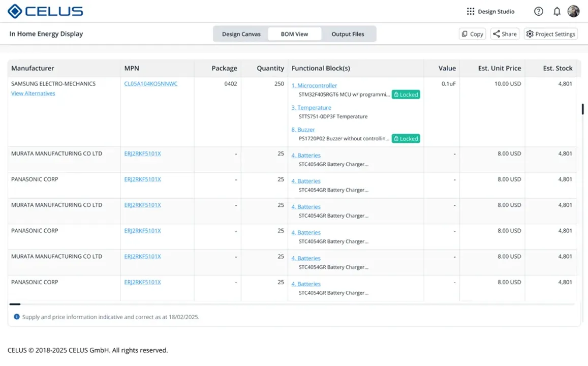588x366 pixels.
Task: Open the 1. Microcontroller functional block link
Action: pos(314,85)
